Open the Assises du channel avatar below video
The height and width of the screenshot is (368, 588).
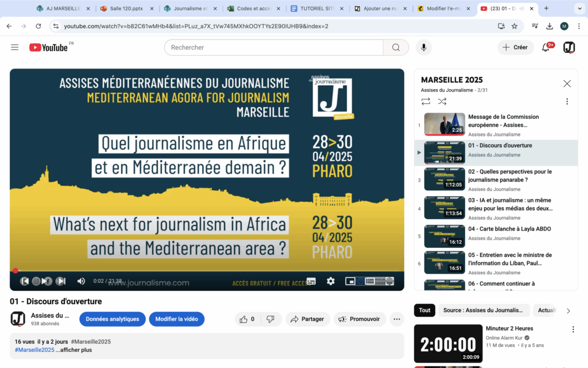(x=18, y=319)
